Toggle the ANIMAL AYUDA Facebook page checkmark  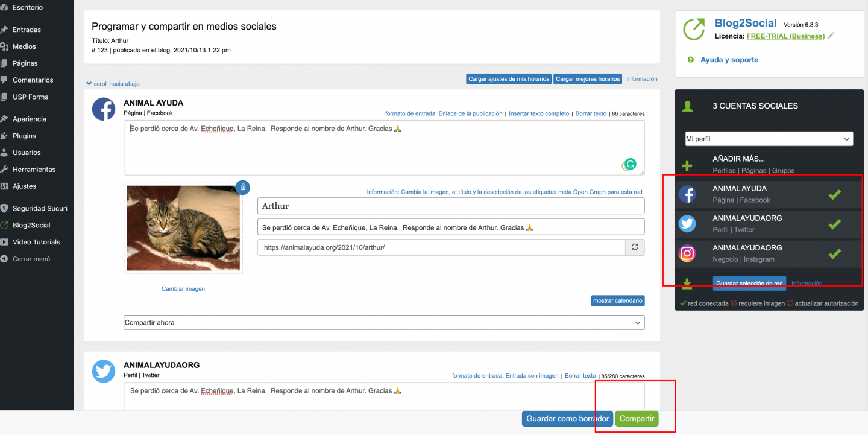pos(834,194)
